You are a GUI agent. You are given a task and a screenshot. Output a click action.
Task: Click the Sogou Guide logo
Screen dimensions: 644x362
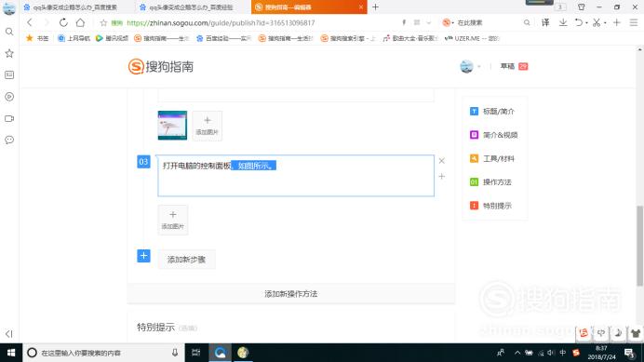pyautogui.click(x=161, y=66)
